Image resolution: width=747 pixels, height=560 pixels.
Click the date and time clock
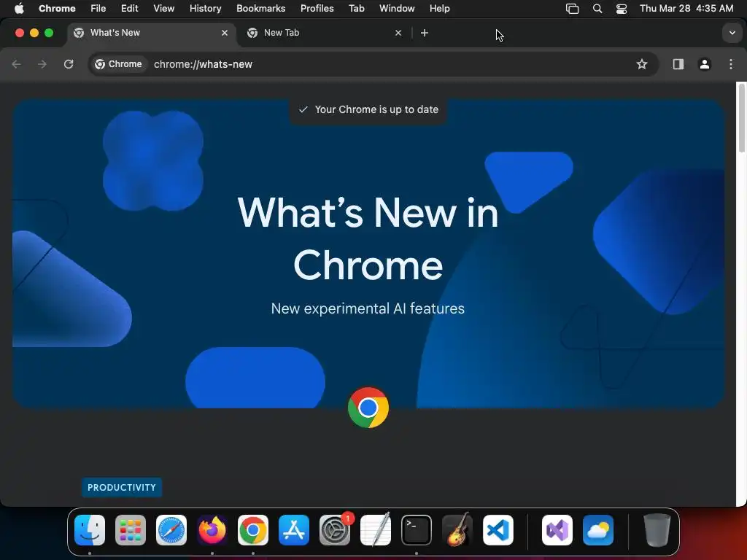click(686, 8)
